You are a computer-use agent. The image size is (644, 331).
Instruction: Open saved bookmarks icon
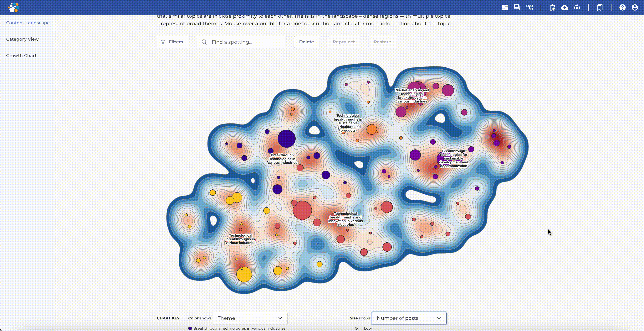point(600,7)
